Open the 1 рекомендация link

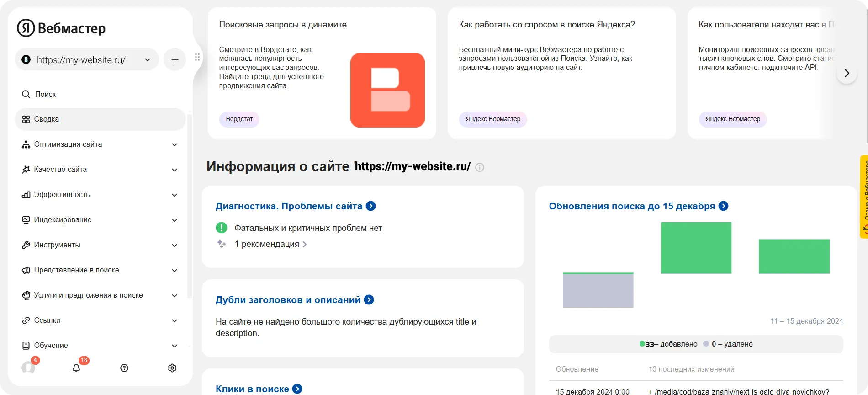click(x=270, y=244)
